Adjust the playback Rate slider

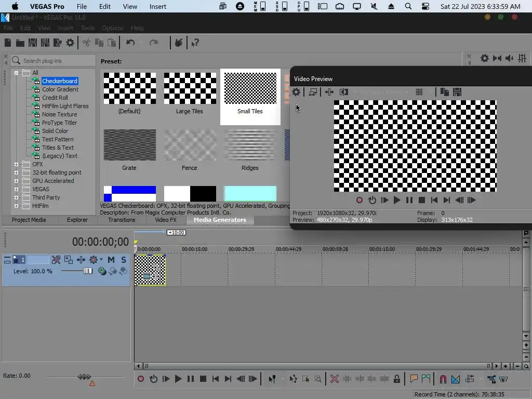(x=85, y=377)
